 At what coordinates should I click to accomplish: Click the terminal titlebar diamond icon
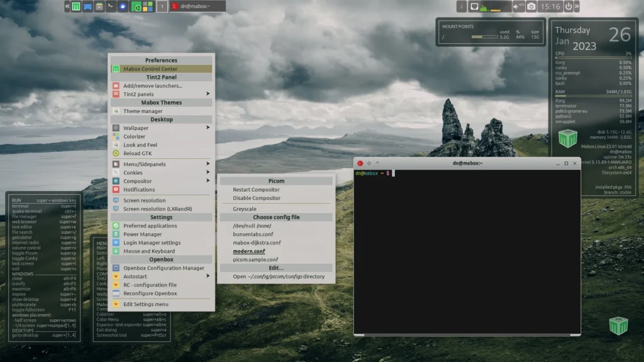(x=369, y=163)
